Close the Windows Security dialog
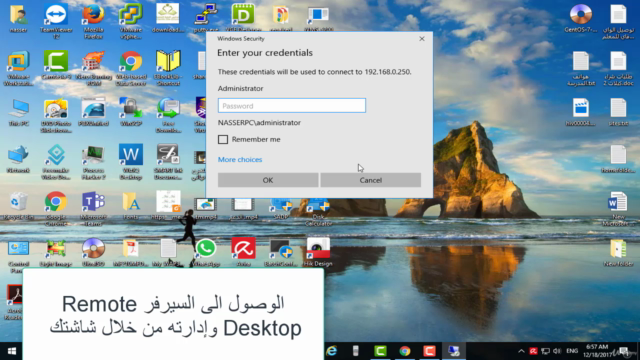Image resolution: width=640 pixels, height=360 pixels. coord(422,39)
